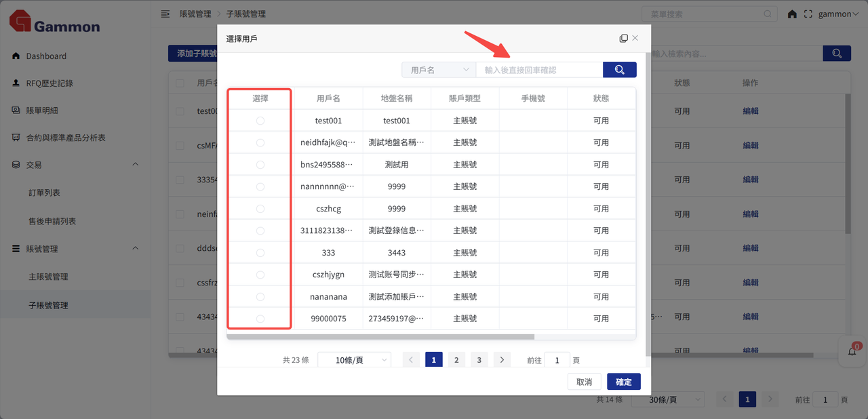
Task: Select radio button for user 99000075
Action: (x=260, y=319)
